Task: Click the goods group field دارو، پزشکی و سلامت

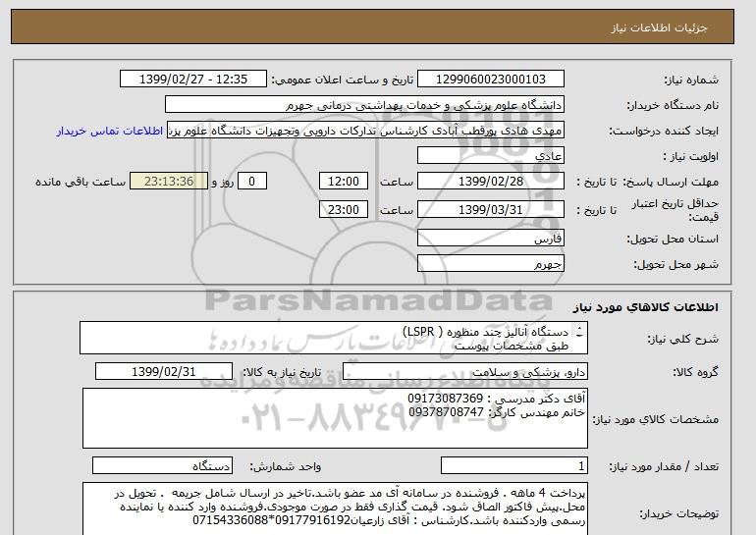Action: tap(465, 372)
